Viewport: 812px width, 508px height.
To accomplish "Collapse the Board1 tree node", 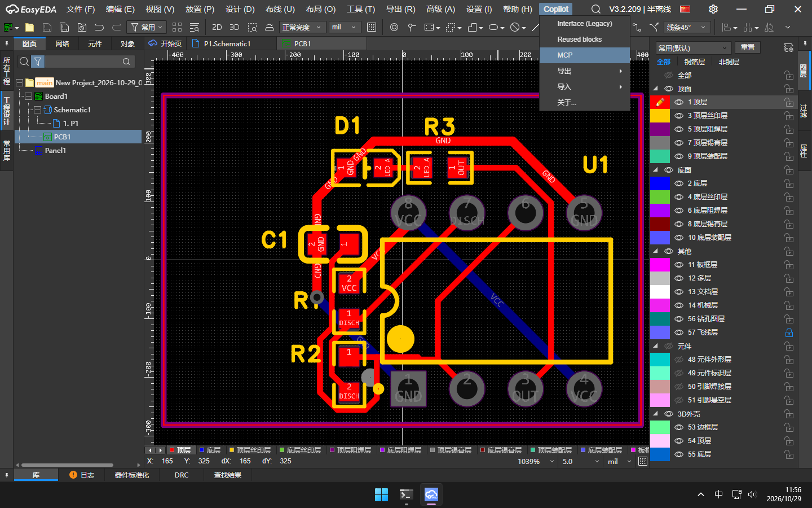I will coord(28,97).
